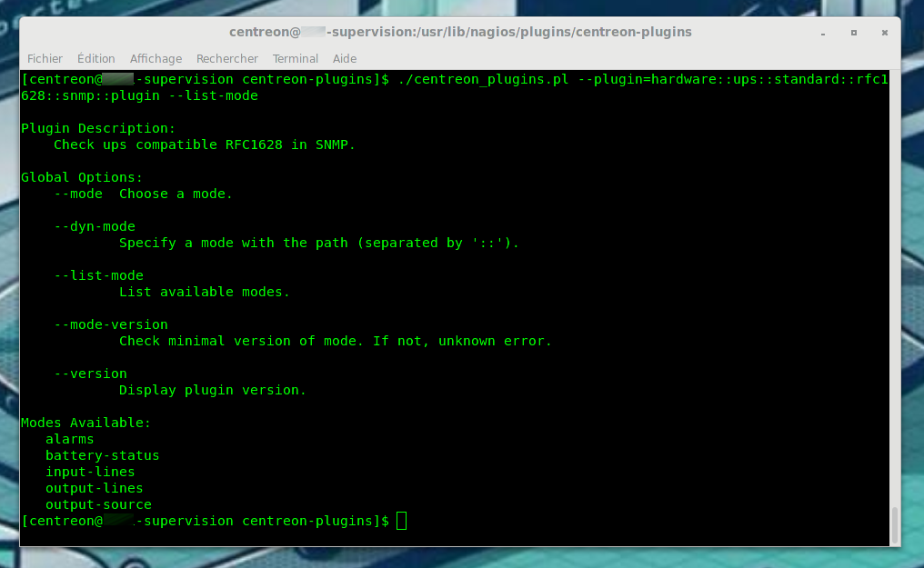The image size is (924, 568).
Task: Click the './centreon_plugins.pl' command text
Action: pyautogui.click(x=484, y=79)
